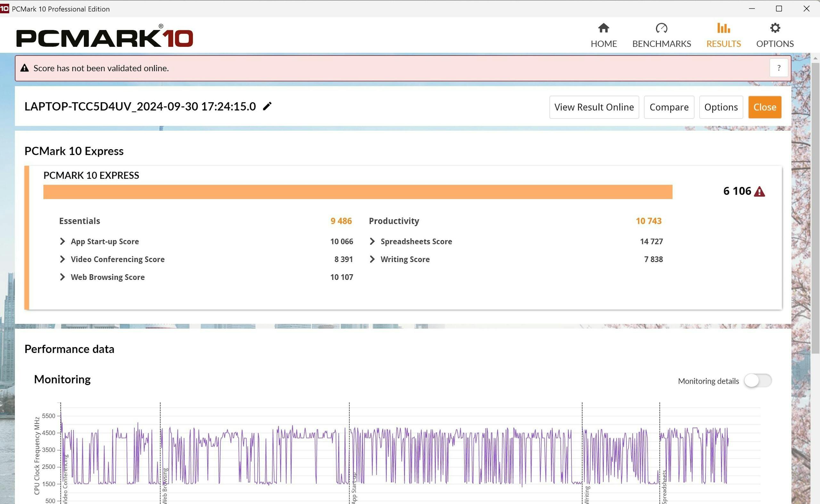This screenshot has height=504, width=820.
Task: Go to the Options tab
Action: point(775,35)
